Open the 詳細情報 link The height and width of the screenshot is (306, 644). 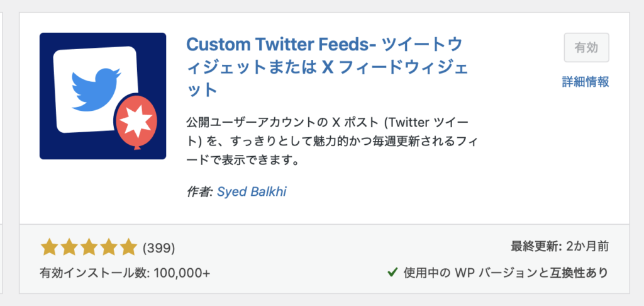coord(586,82)
